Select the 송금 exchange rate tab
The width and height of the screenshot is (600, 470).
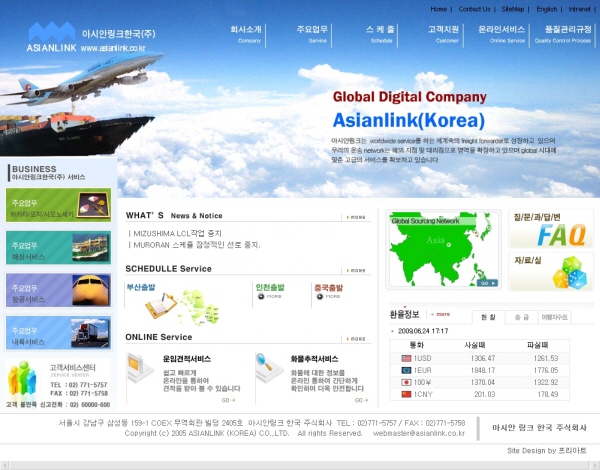(521, 317)
